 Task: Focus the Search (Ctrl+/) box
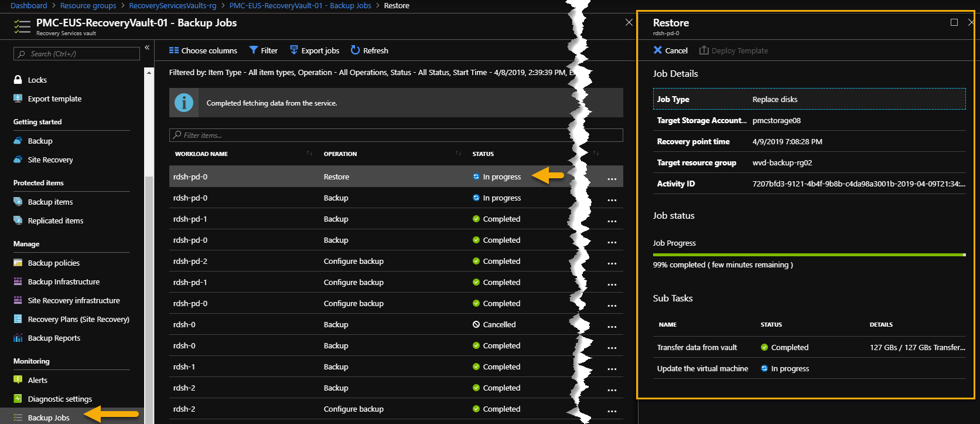click(x=77, y=54)
